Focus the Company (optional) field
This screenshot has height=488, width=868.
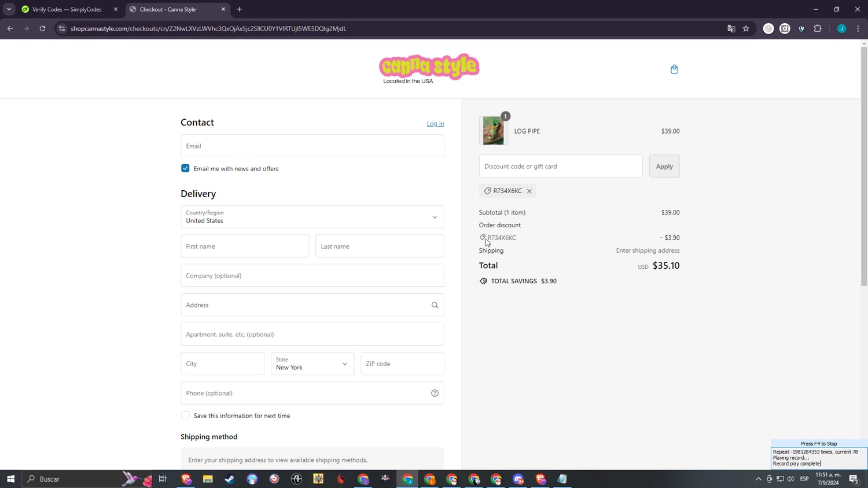[x=312, y=276]
